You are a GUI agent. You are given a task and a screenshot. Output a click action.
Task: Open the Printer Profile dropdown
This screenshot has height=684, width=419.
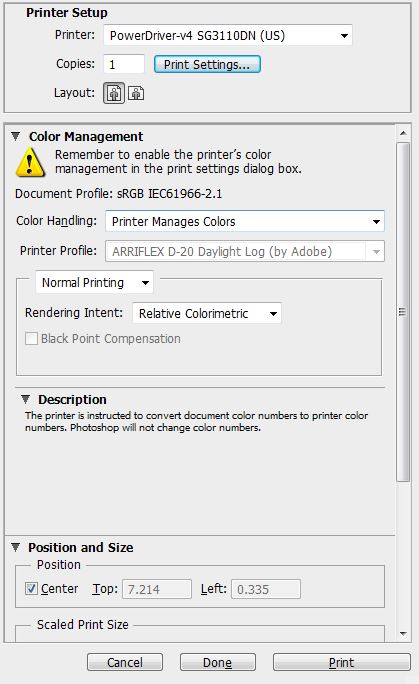tap(245, 251)
